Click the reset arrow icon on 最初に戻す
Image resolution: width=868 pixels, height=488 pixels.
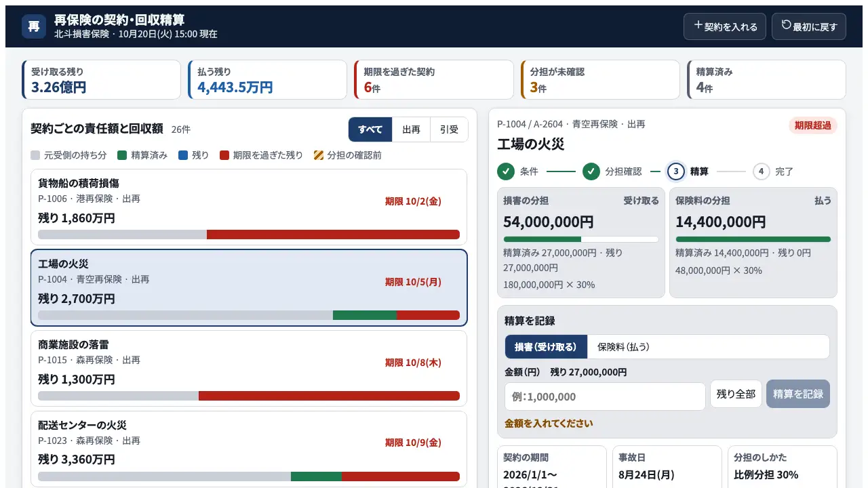pyautogui.click(x=786, y=25)
